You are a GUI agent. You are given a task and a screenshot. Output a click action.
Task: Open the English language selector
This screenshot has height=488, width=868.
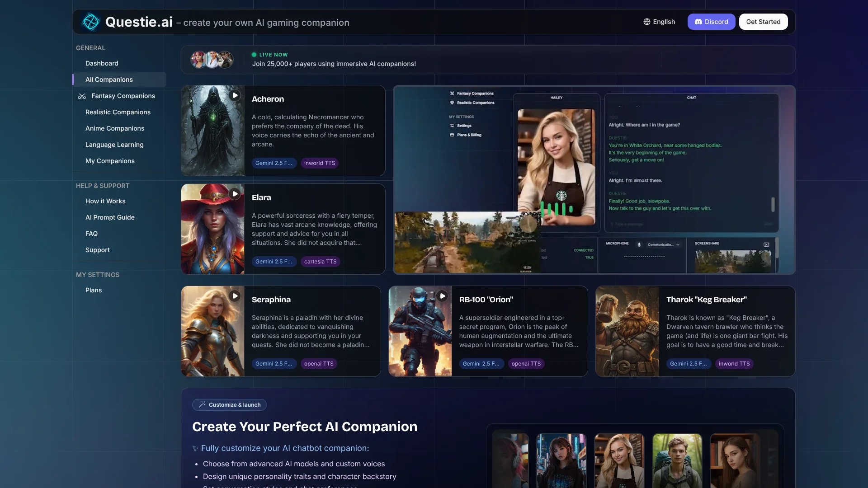coord(659,22)
